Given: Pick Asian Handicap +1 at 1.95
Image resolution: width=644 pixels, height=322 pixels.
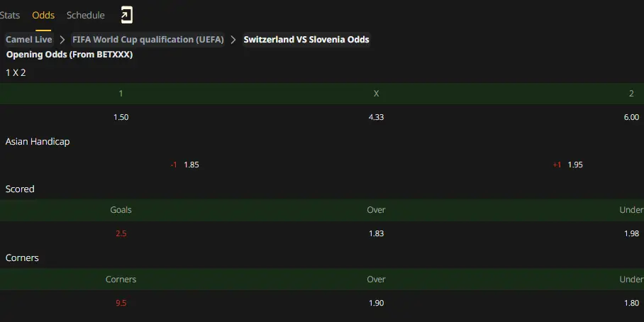Looking at the screenshot, I should coord(567,165).
